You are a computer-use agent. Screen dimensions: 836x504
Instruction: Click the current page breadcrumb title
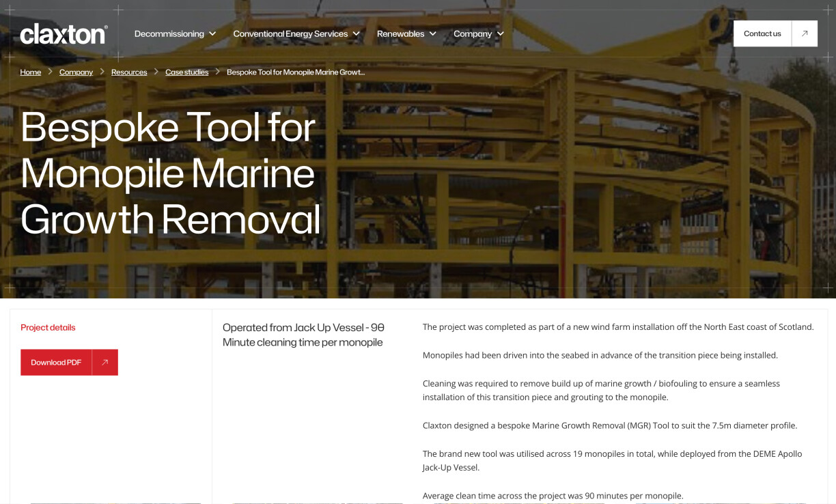(295, 72)
